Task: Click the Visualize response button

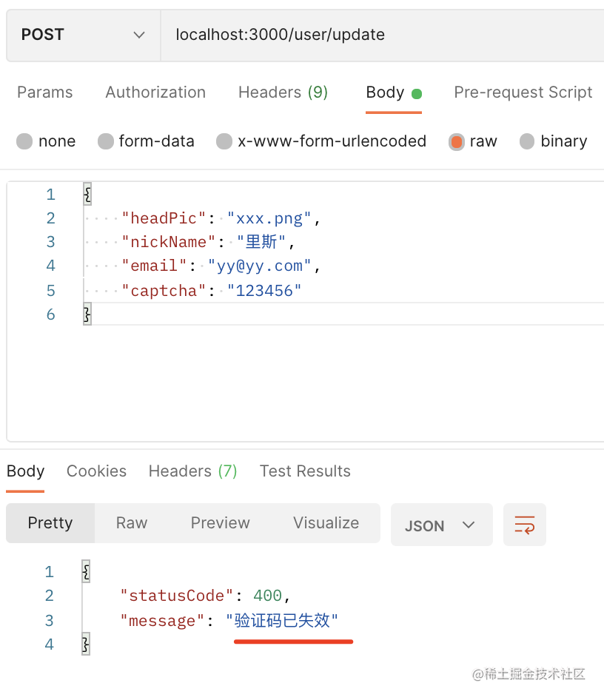Action: coord(326,523)
